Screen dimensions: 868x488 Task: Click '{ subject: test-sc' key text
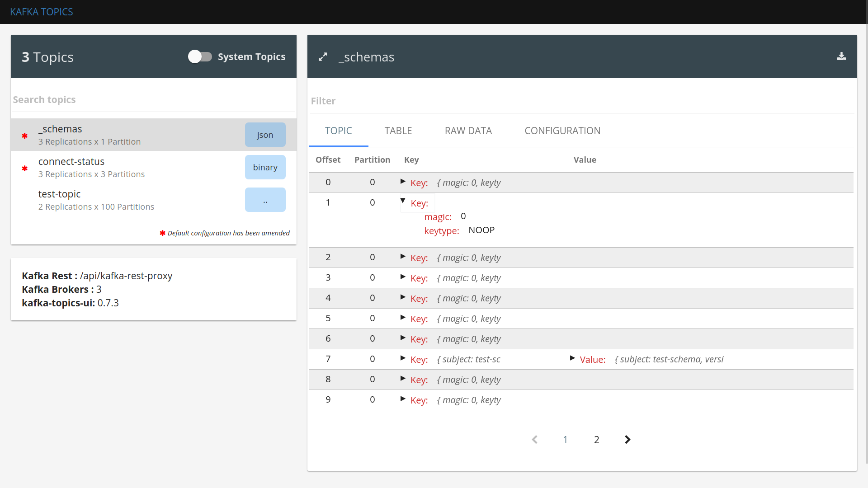469,359
